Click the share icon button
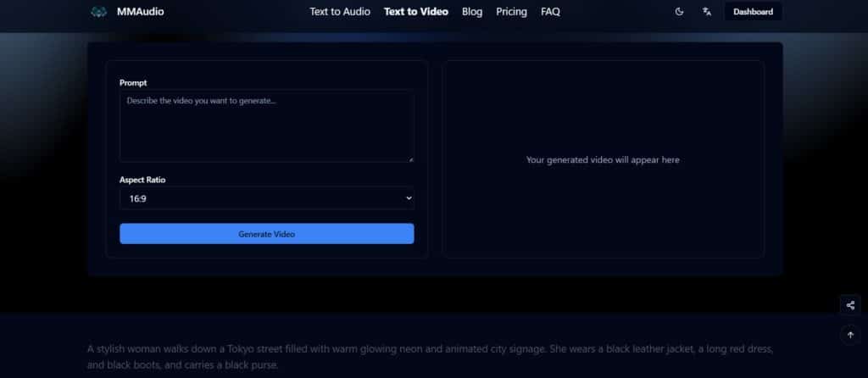The image size is (868, 378). click(x=850, y=305)
